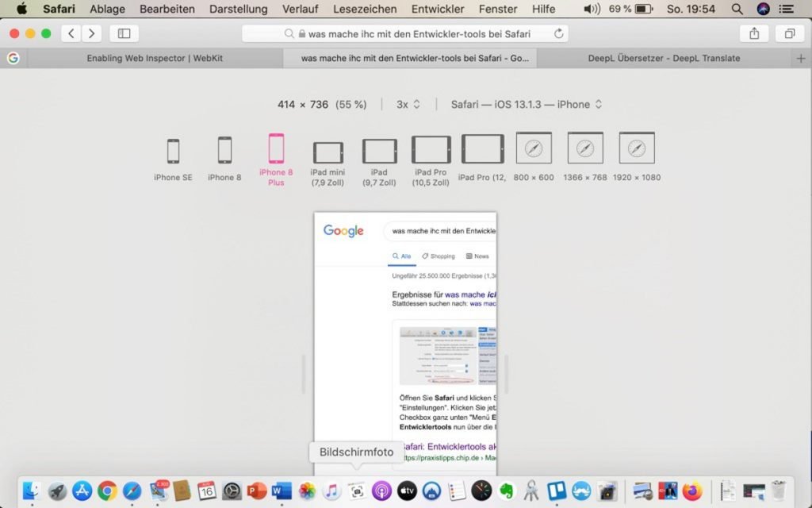
Task: Open Google Chrome from the dock
Action: pos(107,491)
